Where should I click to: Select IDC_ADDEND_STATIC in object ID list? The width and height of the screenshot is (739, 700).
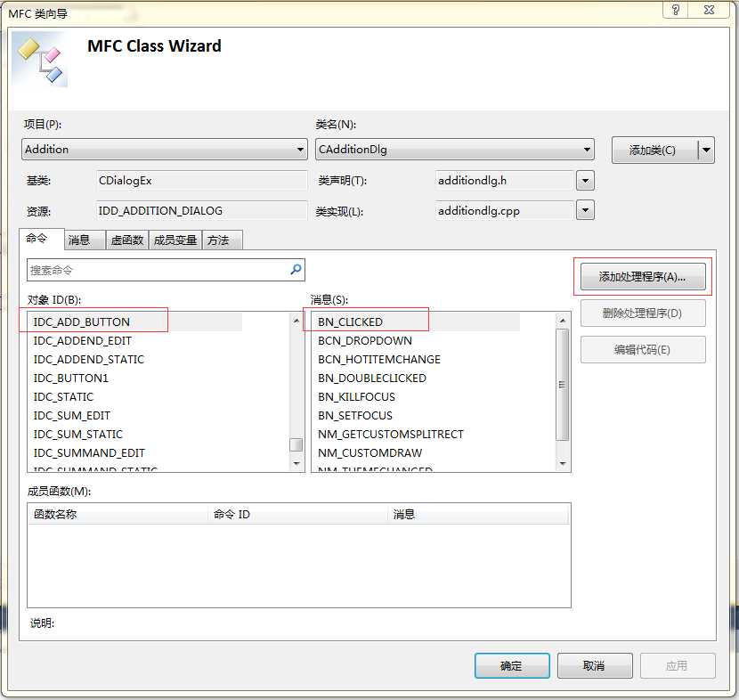89,359
